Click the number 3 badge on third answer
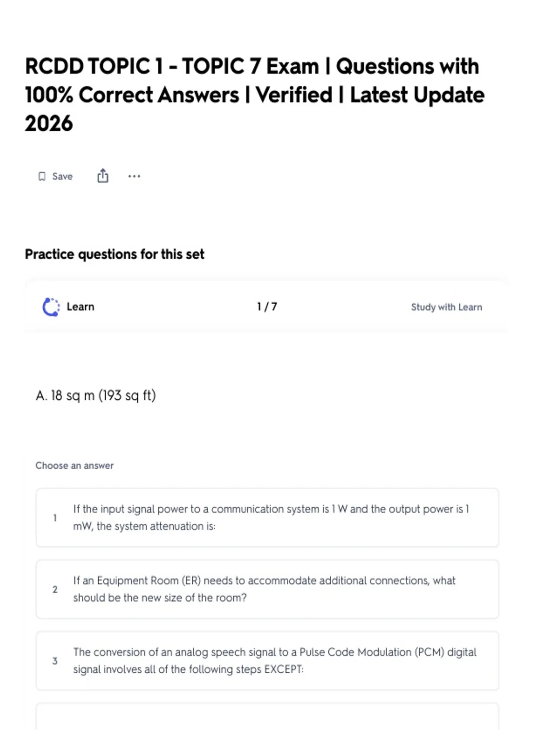 [x=55, y=661]
